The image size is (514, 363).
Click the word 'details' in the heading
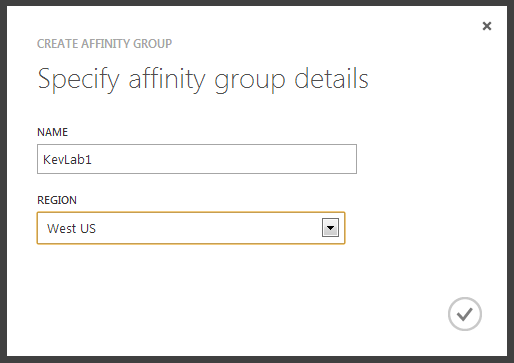pyautogui.click(x=331, y=78)
